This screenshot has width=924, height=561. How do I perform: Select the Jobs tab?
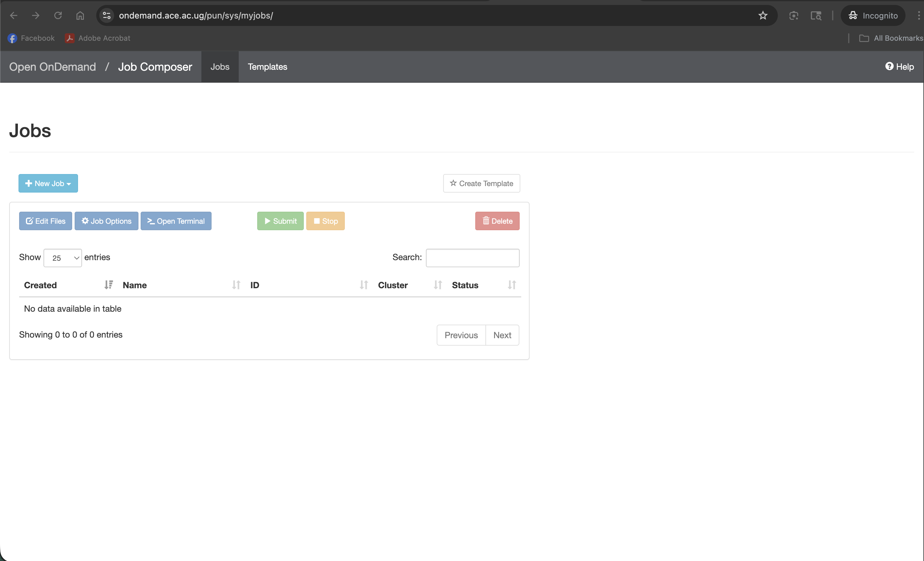(220, 67)
